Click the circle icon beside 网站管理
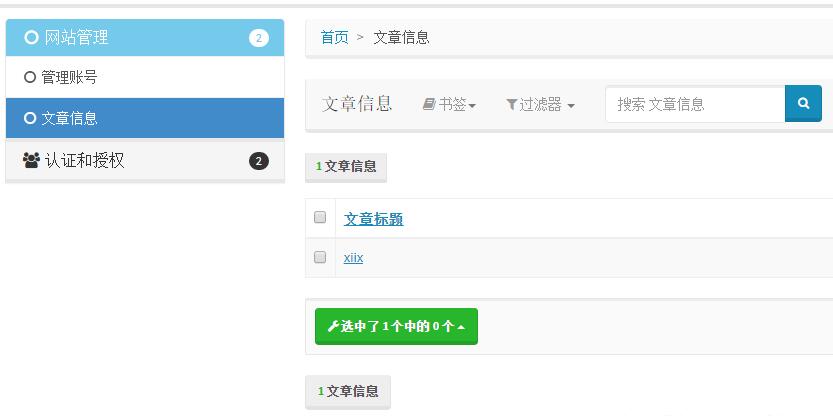 pyautogui.click(x=31, y=38)
